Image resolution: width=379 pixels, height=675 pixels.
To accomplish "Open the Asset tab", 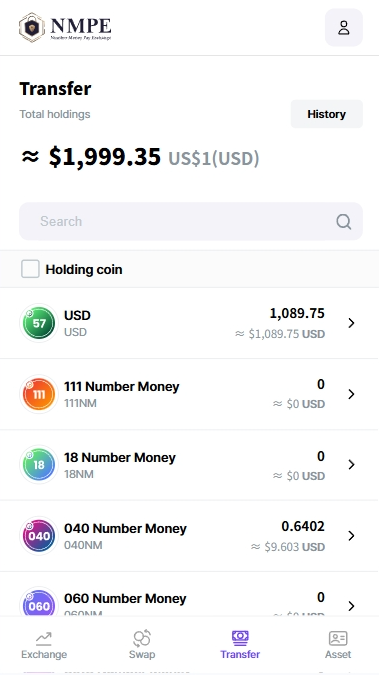I will pyautogui.click(x=338, y=645).
